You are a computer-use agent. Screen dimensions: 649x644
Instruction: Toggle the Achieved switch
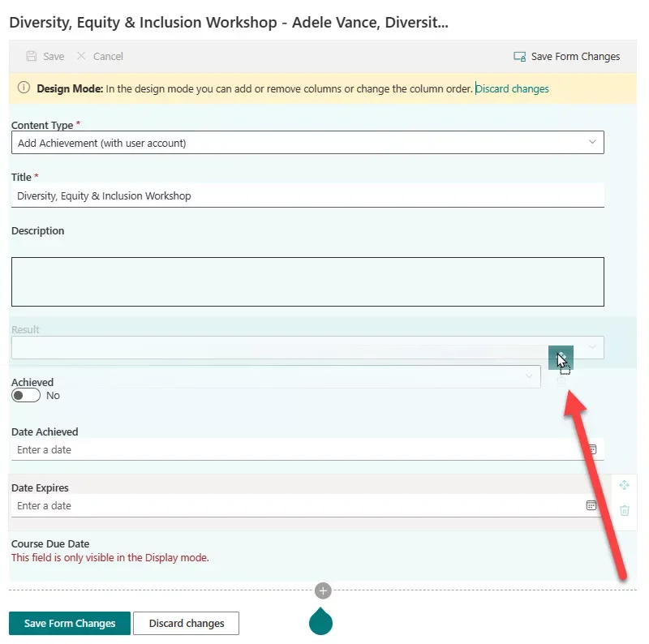click(x=26, y=396)
